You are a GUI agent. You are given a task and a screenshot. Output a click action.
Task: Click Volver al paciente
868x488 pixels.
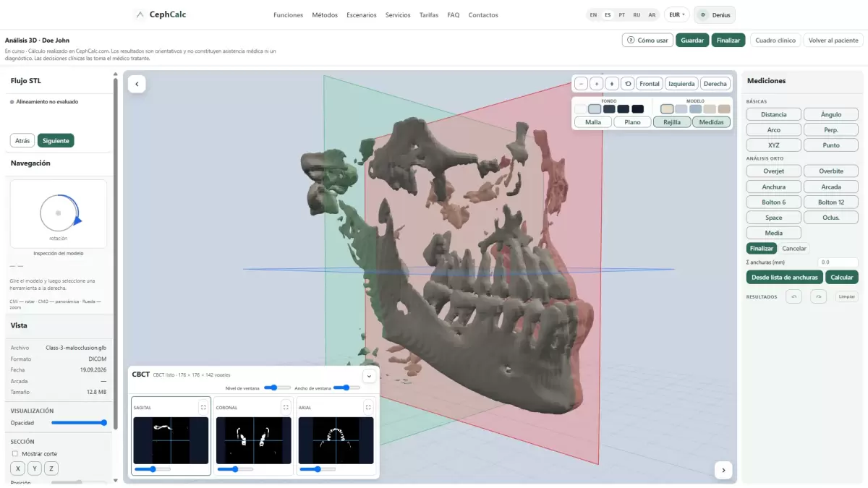pyautogui.click(x=833, y=40)
